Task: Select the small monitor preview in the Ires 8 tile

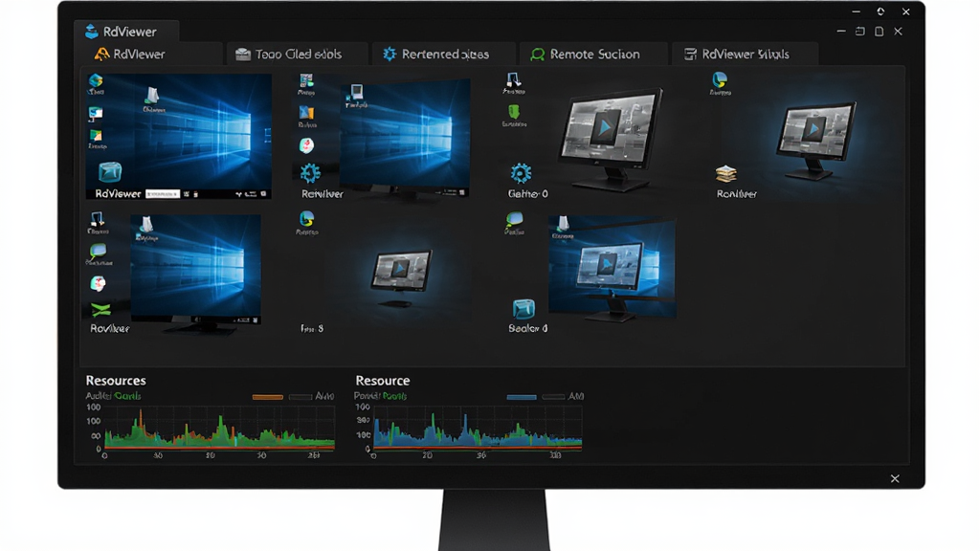Action: pos(401,277)
